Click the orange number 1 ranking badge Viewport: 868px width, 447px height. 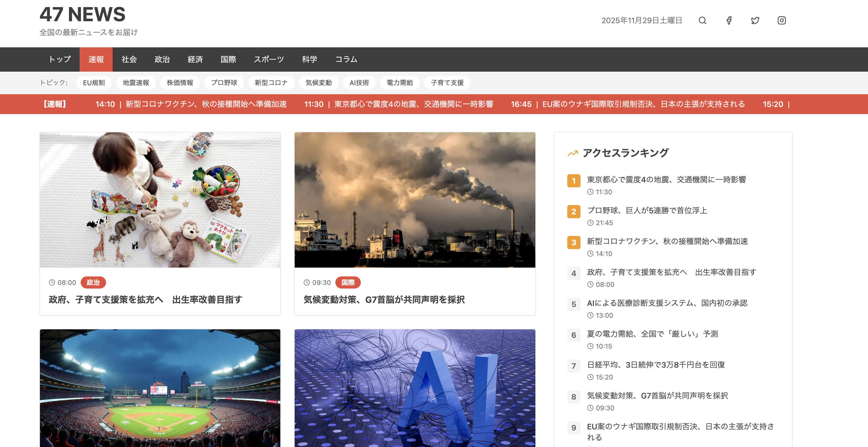click(574, 181)
